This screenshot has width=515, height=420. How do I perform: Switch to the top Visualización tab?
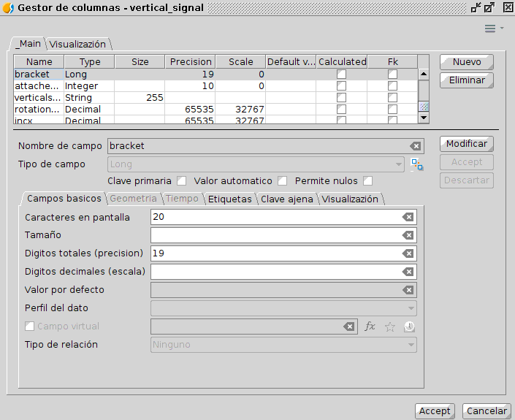pyautogui.click(x=78, y=45)
